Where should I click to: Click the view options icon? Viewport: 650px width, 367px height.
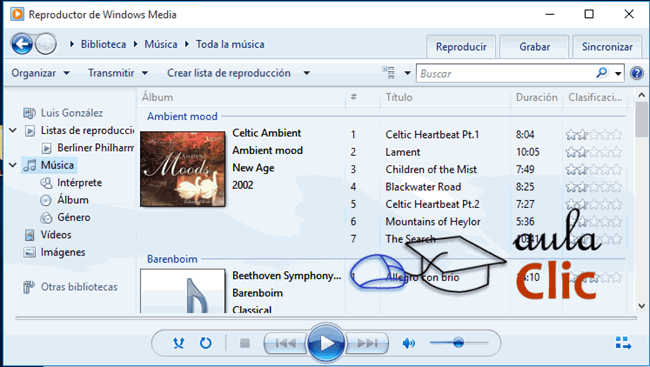pyautogui.click(x=388, y=73)
